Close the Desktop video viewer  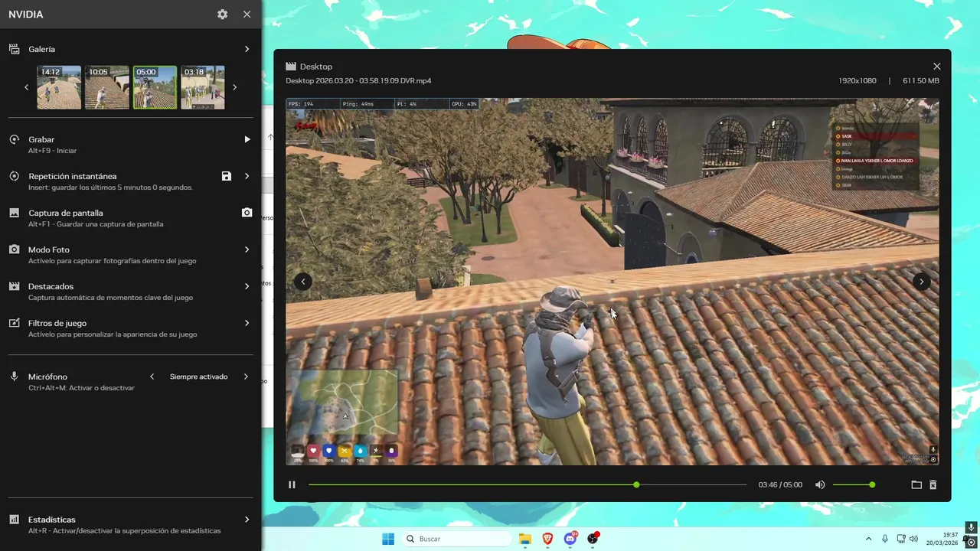936,67
